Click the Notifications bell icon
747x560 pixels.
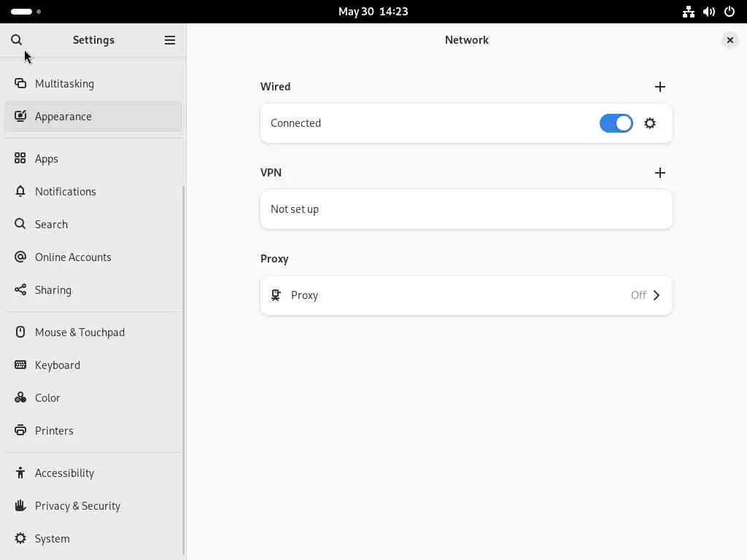tap(20, 191)
